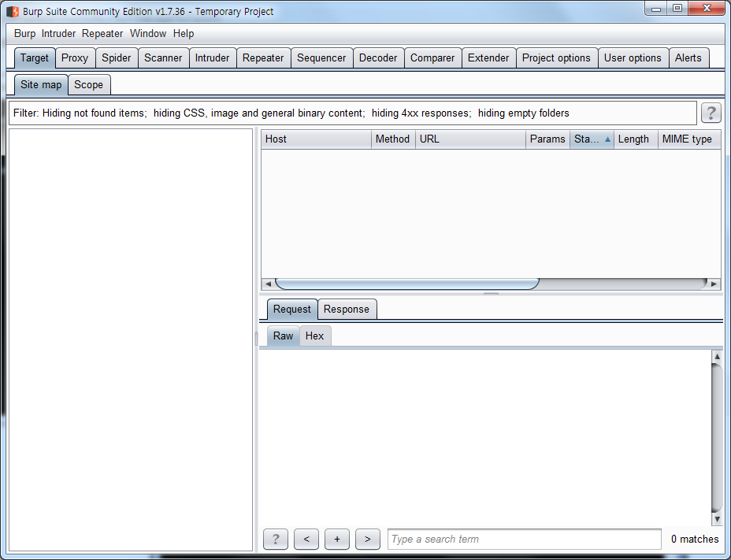
Task: Toggle sort on Status column header
Action: [592, 139]
